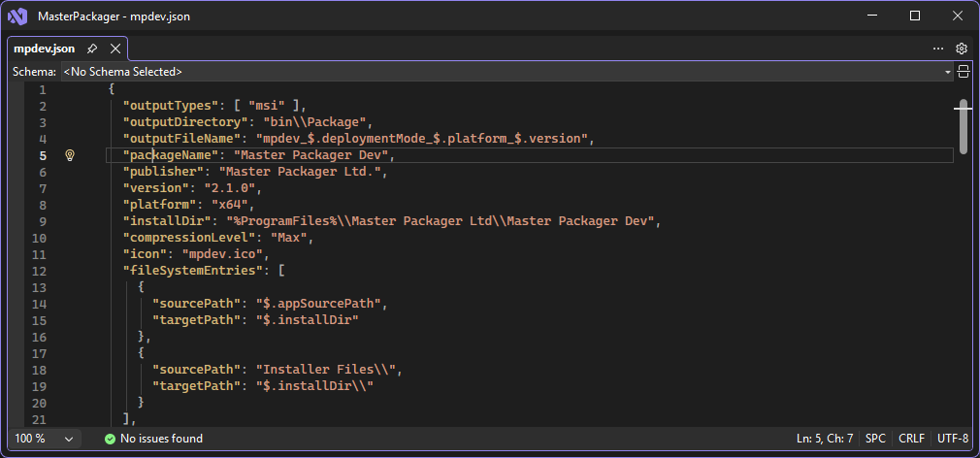The width and height of the screenshot is (980, 458).
Task: Click the "Master Packager Ltd." value
Action: click(300, 172)
